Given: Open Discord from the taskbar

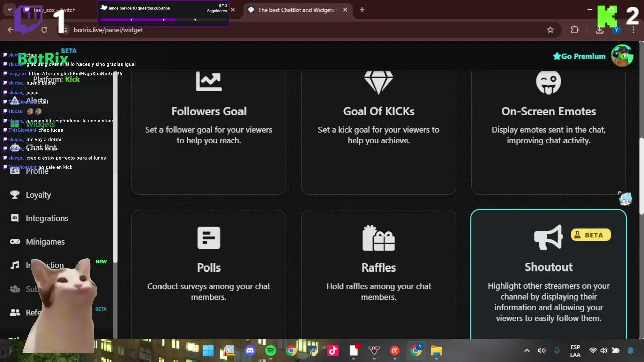Looking at the screenshot, I should point(250,350).
